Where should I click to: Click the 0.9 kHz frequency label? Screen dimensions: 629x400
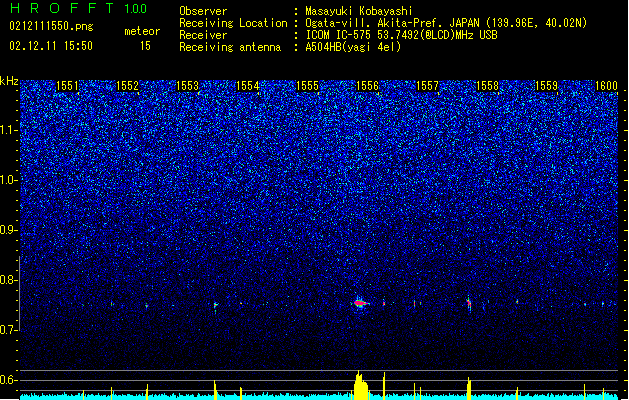tap(8, 230)
